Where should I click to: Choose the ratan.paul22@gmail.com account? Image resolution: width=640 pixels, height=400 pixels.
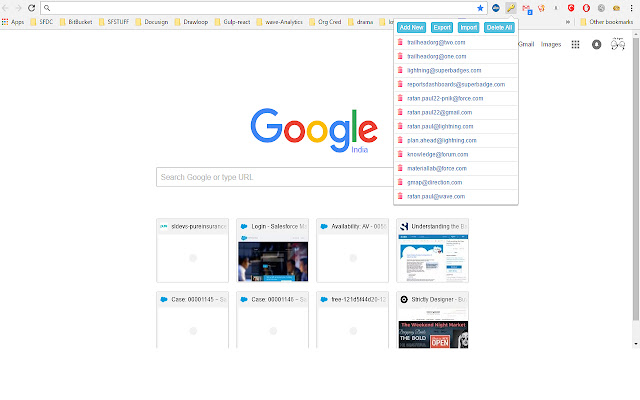click(440, 112)
